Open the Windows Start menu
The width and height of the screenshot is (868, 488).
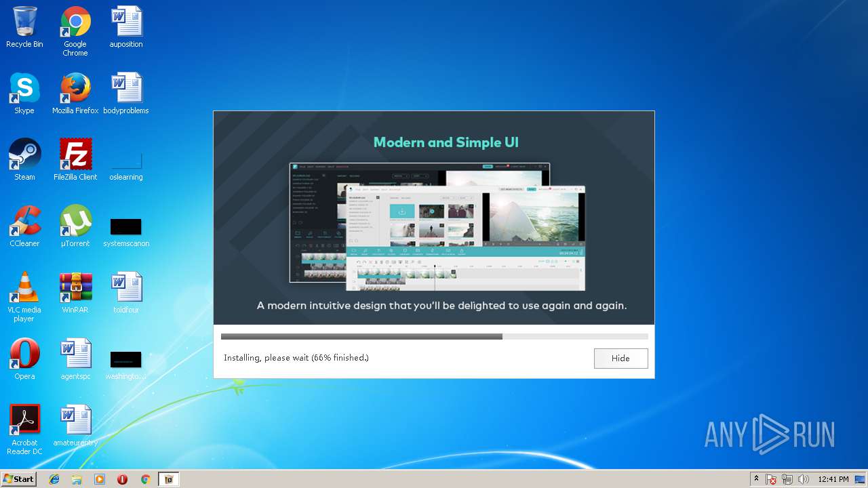click(x=18, y=479)
